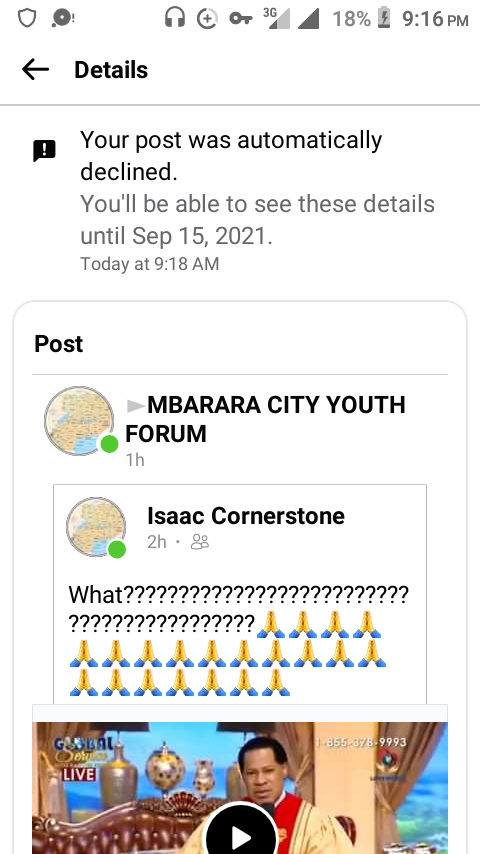Image resolution: width=480 pixels, height=854 pixels.
Task: Tap the 2h shared post timestamp
Action: pyautogui.click(x=157, y=542)
